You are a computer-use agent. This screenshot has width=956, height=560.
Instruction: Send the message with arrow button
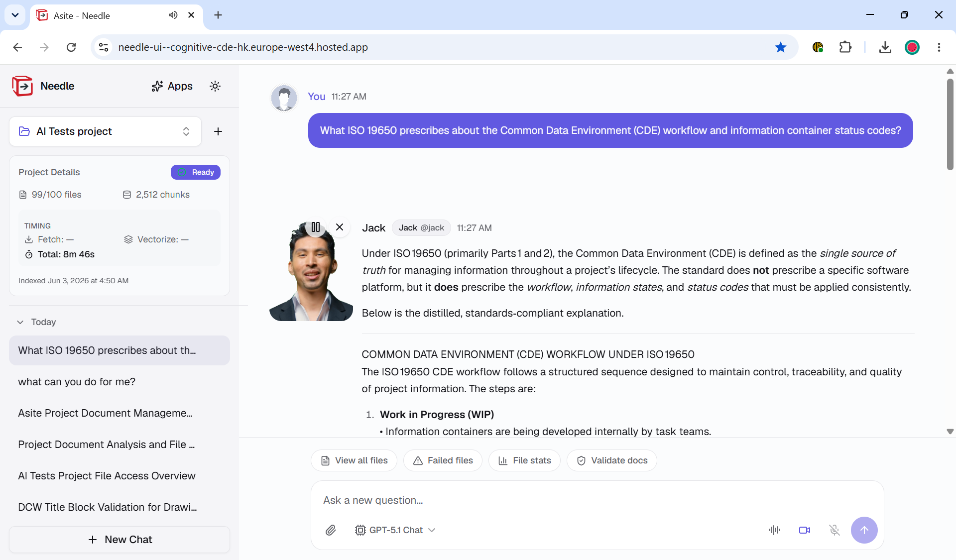point(864,530)
